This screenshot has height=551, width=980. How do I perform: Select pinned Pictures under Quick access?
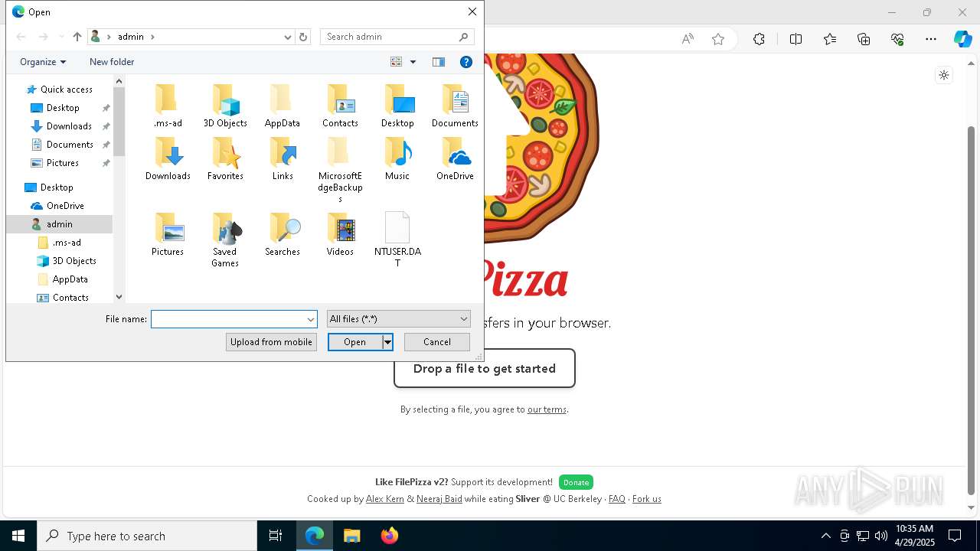coord(63,163)
